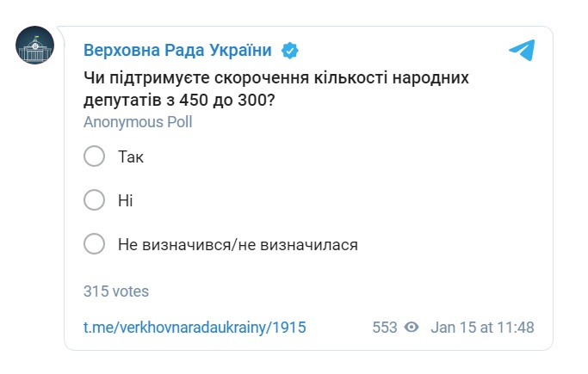Click the "315 votes" counter
This screenshot has height=374, width=588.
coord(116,291)
